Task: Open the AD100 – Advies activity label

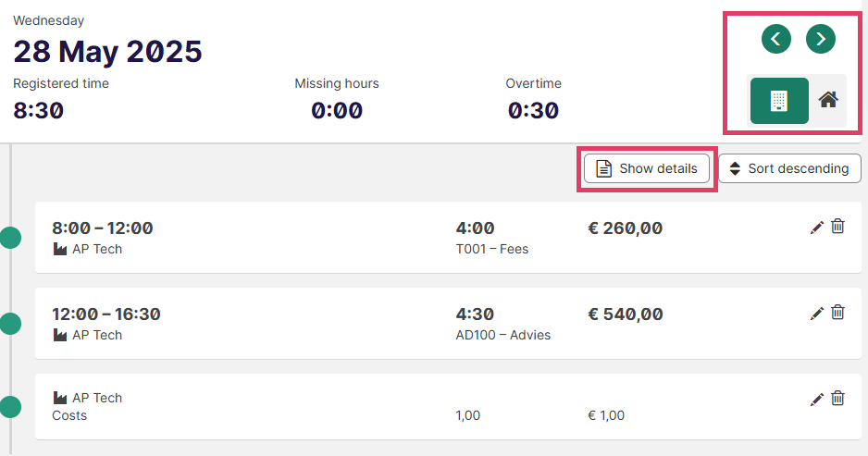Action: click(x=503, y=335)
